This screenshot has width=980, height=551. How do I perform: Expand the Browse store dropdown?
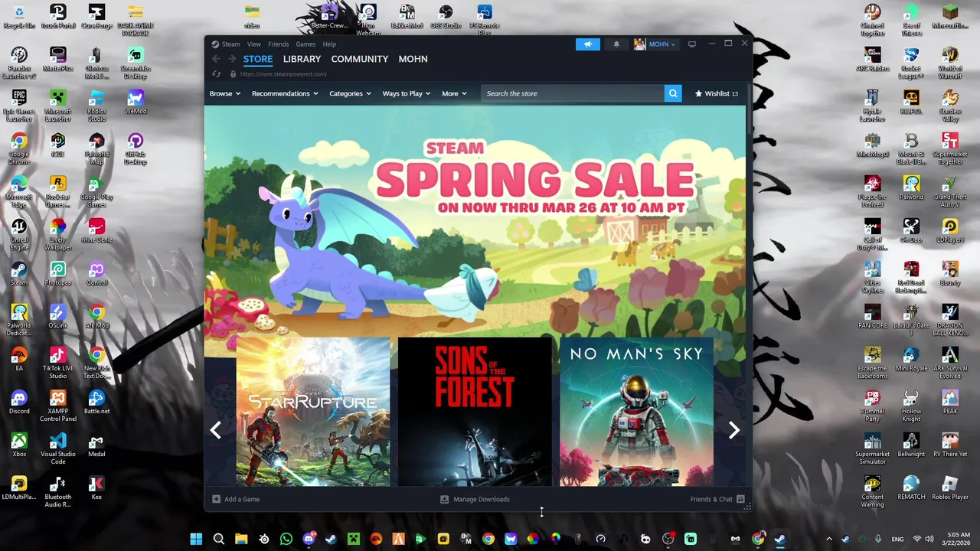225,93
